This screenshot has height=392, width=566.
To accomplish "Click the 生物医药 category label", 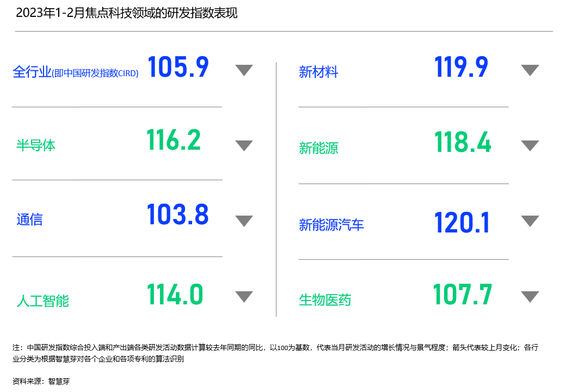I will click(x=325, y=299).
